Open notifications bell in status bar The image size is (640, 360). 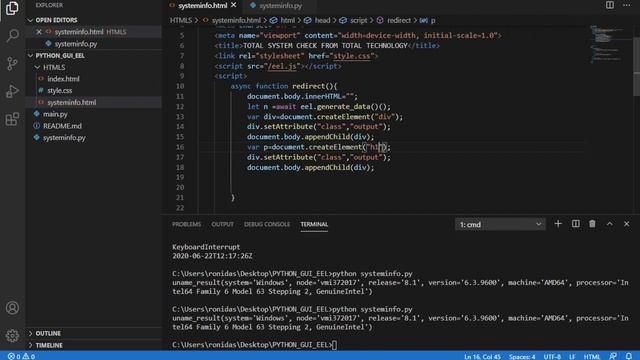629,356
